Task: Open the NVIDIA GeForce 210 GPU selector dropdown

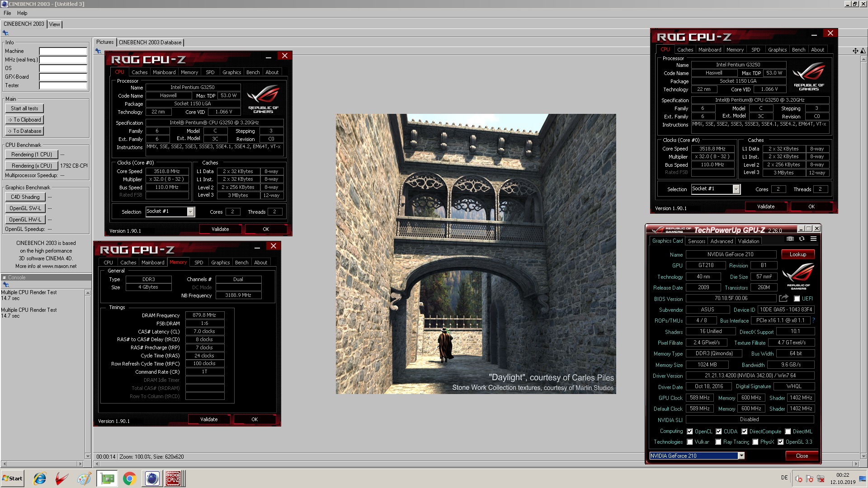Action: 741,456
